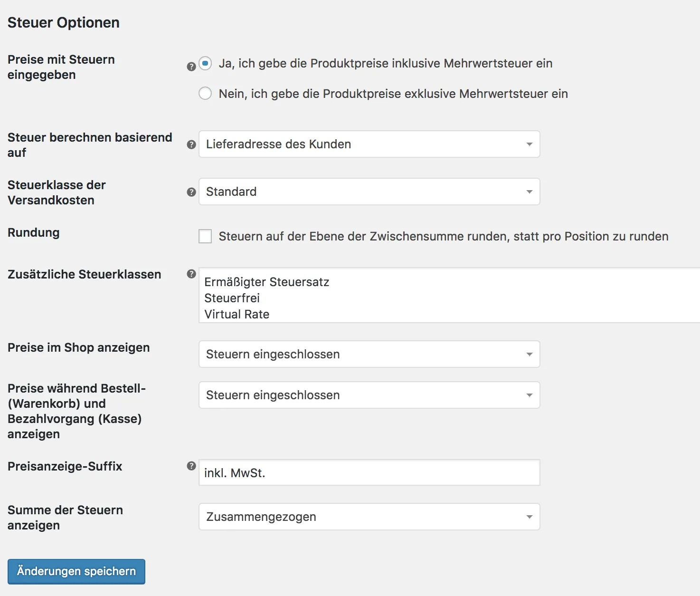This screenshot has height=596, width=700.
Task: Click help icon beside Preise mit Steuern eingegeben
Action: (191, 67)
